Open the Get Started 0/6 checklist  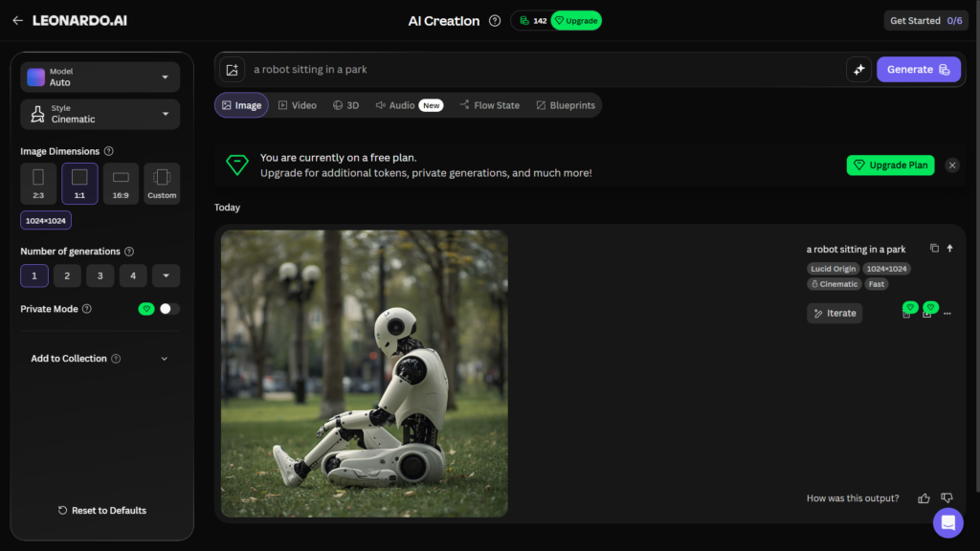click(x=925, y=21)
